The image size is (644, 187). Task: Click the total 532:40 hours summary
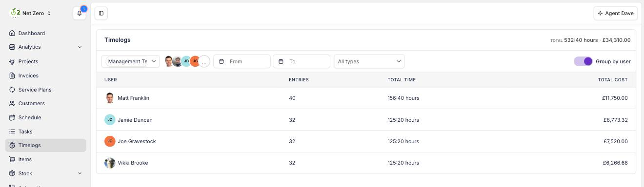(590, 40)
